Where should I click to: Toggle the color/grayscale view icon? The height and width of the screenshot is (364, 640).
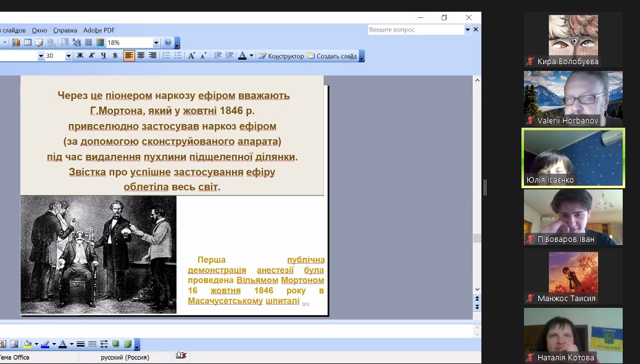pos(100,43)
